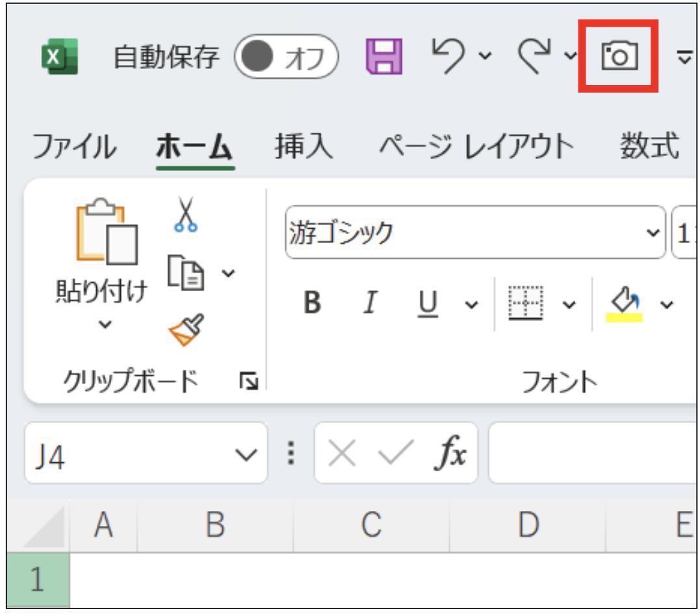The height and width of the screenshot is (613, 700).
Task: Click the 游ゴシック font name box
Action: (476, 232)
